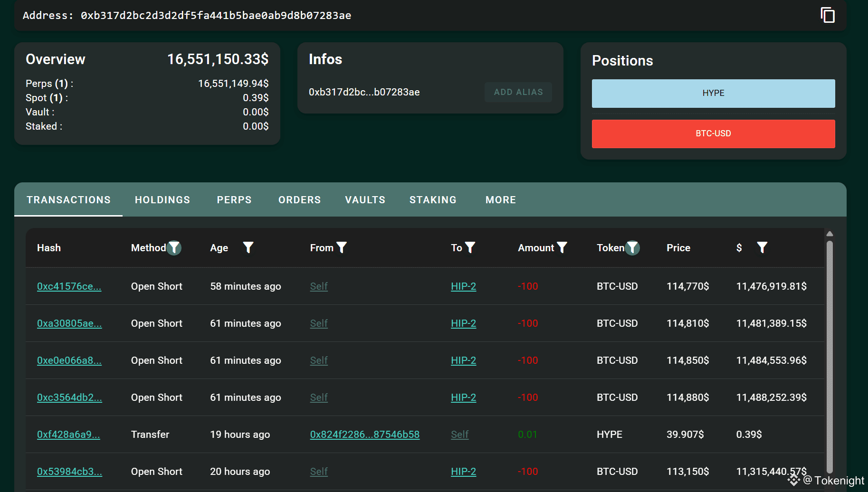
Task: Click the table scrollbar up arrow
Action: (x=830, y=234)
